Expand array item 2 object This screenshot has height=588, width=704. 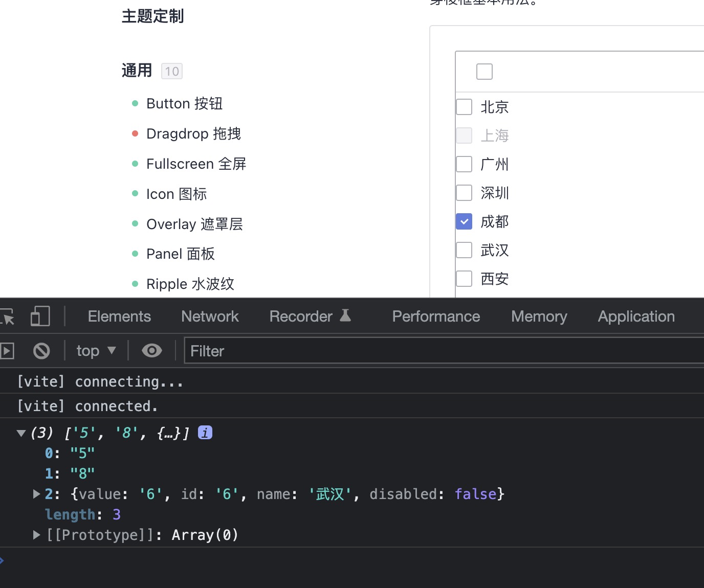tap(36, 494)
